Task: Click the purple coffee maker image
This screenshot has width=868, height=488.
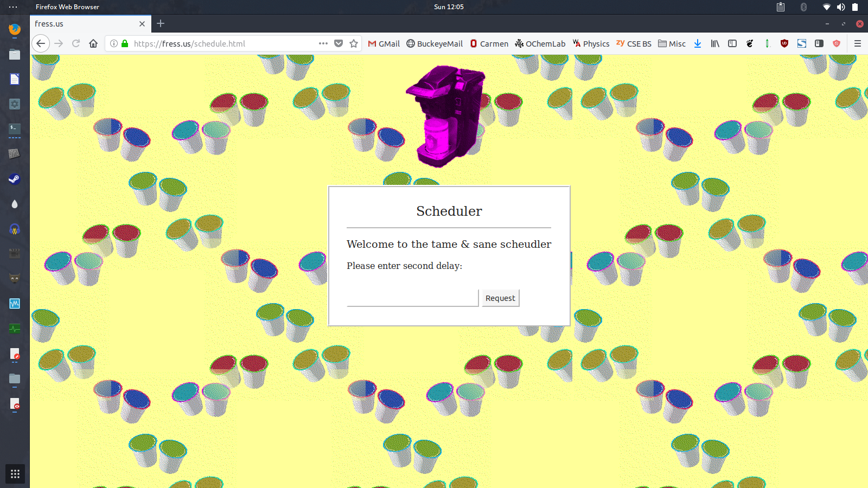Action: click(446, 116)
